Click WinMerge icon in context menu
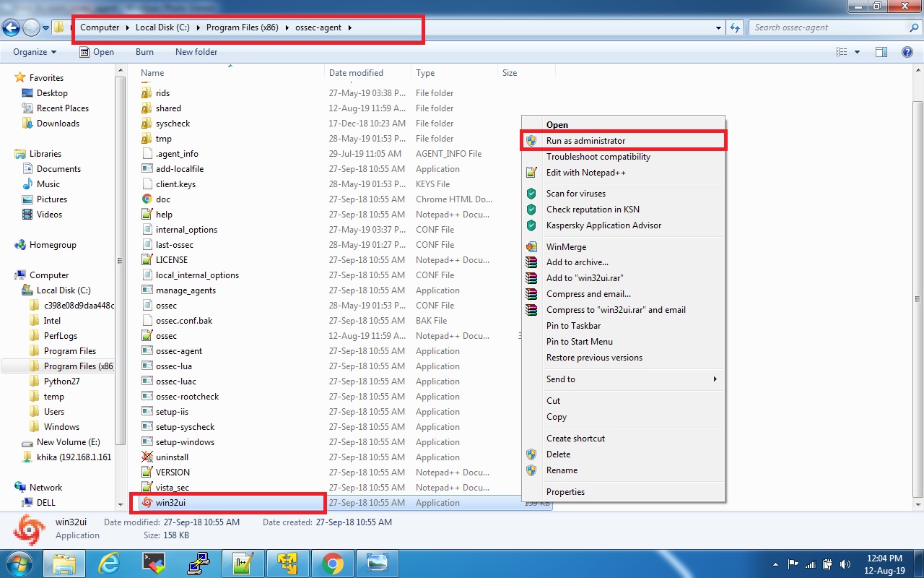The image size is (924, 578). pos(531,247)
